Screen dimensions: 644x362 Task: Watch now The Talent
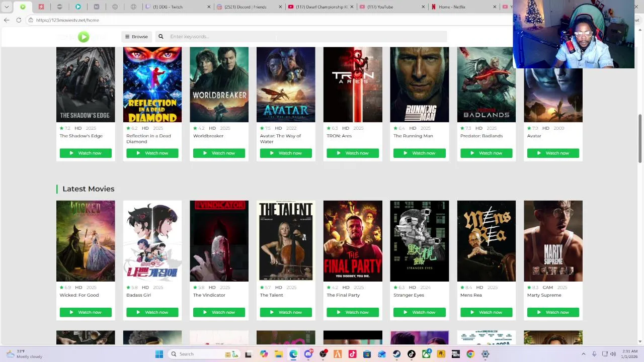(x=286, y=312)
